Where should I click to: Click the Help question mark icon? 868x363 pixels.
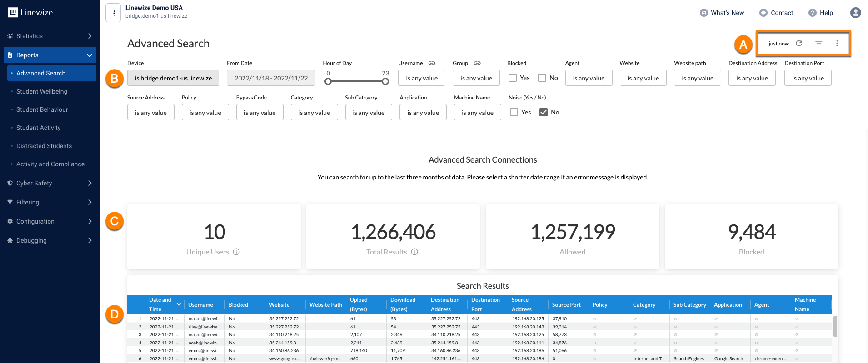813,13
